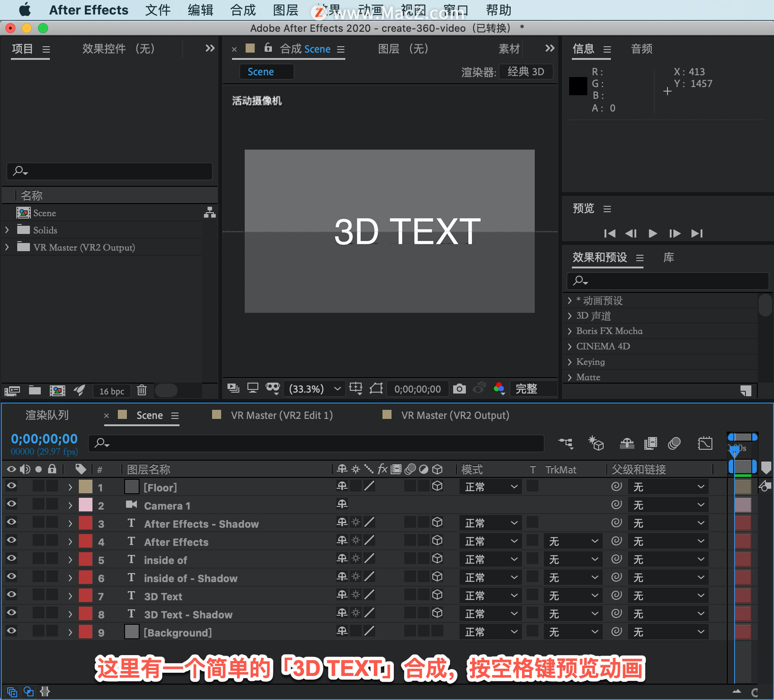Open the 完整 resolution setting
Screen dimensions: 774x700
(x=533, y=389)
